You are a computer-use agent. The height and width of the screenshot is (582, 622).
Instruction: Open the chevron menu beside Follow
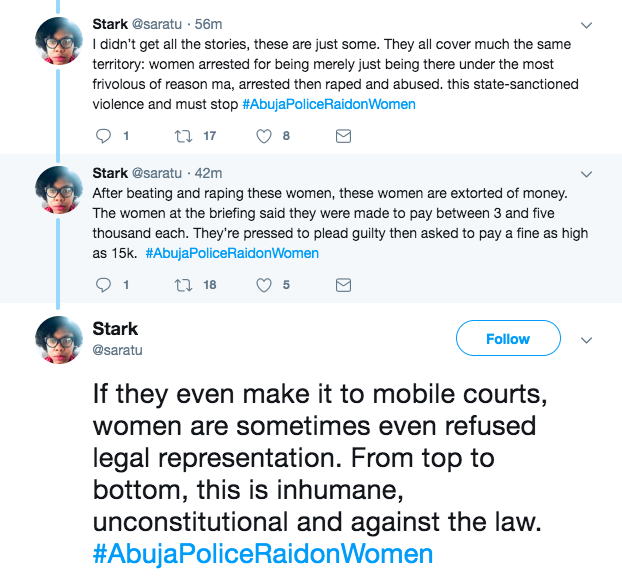pyautogui.click(x=587, y=340)
